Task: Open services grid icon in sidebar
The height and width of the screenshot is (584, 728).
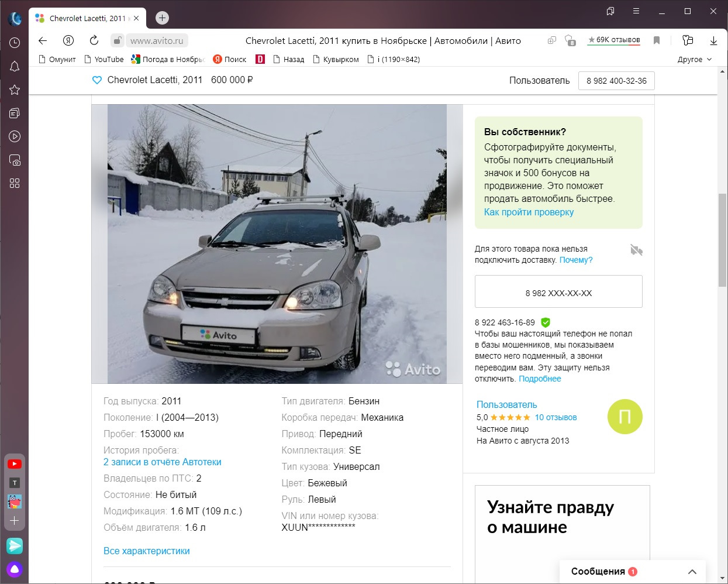Action: coord(15,183)
